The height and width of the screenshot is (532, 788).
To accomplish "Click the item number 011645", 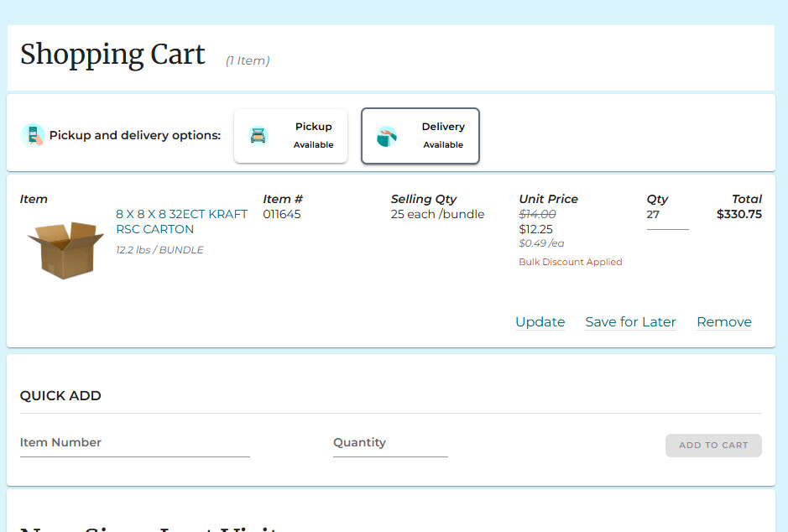I will click(281, 214).
